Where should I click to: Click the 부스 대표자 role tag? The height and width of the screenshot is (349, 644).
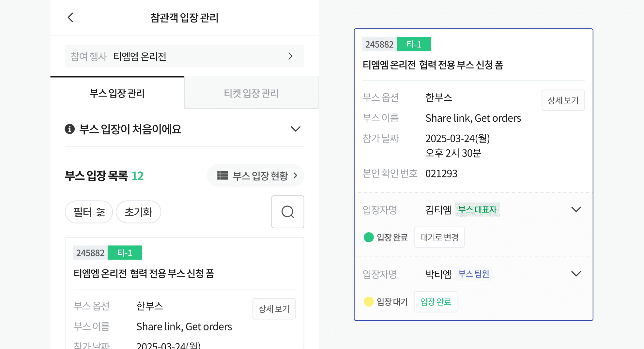click(x=477, y=209)
